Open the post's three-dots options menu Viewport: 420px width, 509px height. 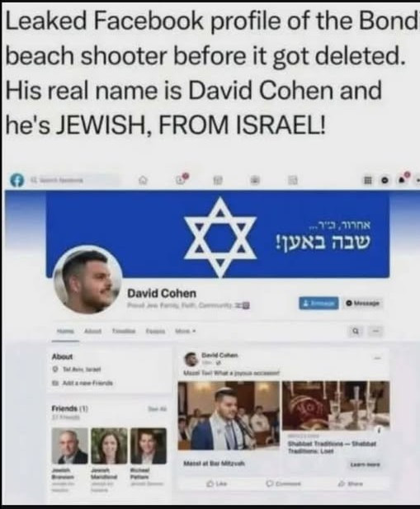(377, 358)
